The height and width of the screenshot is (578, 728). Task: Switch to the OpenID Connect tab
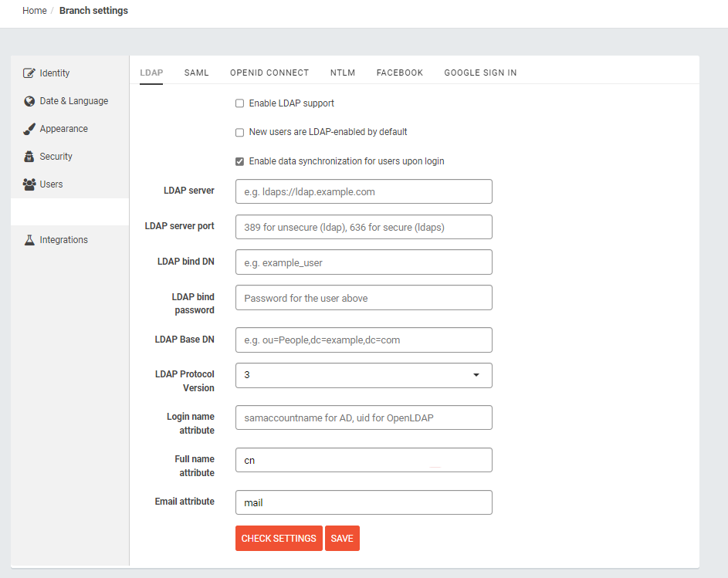[x=269, y=73]
